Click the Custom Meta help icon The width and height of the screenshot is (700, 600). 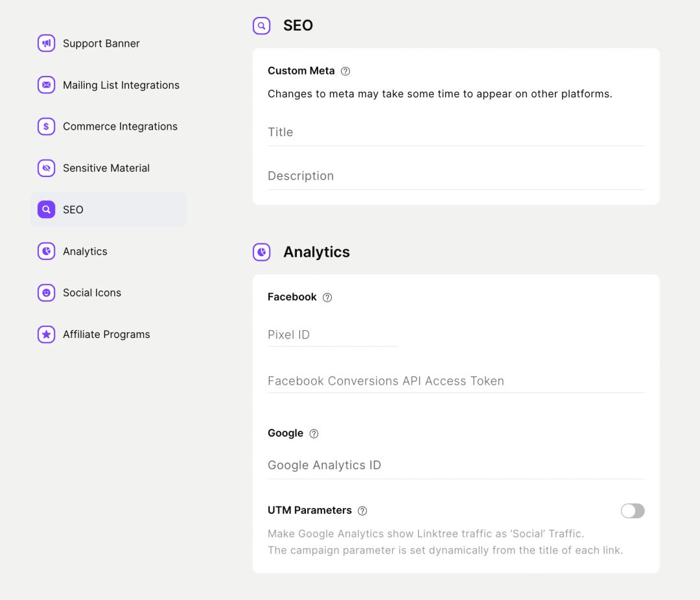point(345,71)
